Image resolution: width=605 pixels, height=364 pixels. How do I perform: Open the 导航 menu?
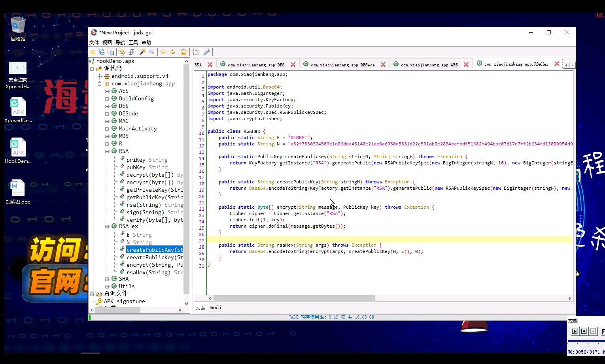120,42
